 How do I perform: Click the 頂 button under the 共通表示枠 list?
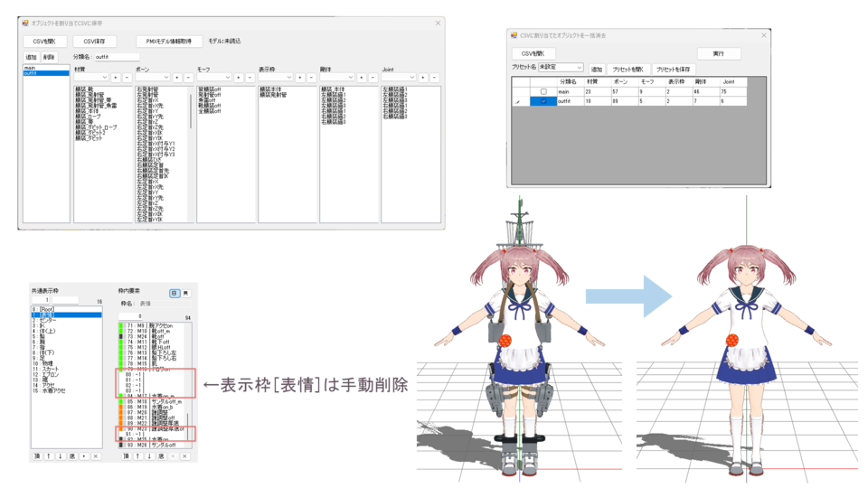pos(36,456)
